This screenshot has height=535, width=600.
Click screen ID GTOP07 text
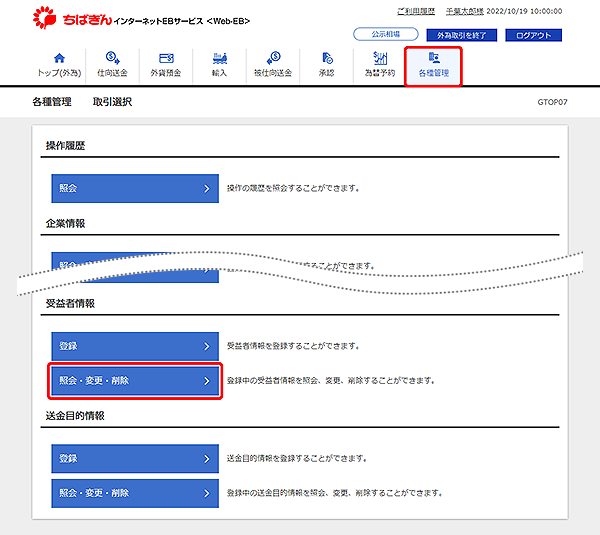coord(552,102)
